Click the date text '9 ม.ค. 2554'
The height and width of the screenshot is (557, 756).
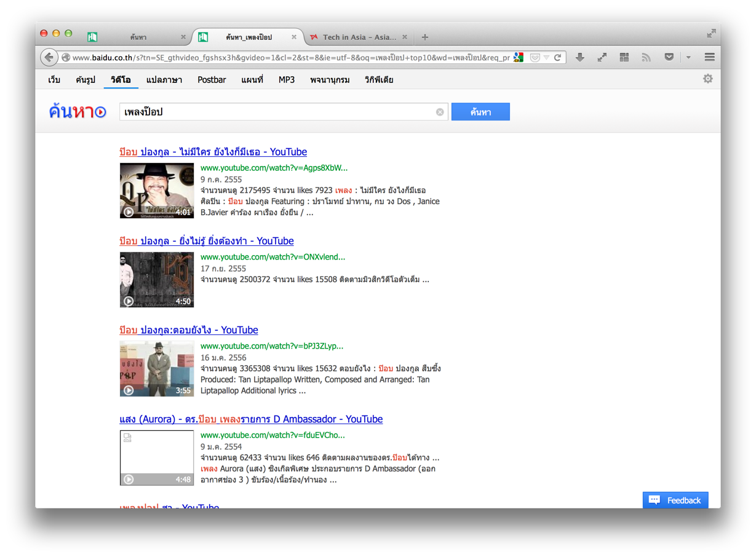[221, 447]
